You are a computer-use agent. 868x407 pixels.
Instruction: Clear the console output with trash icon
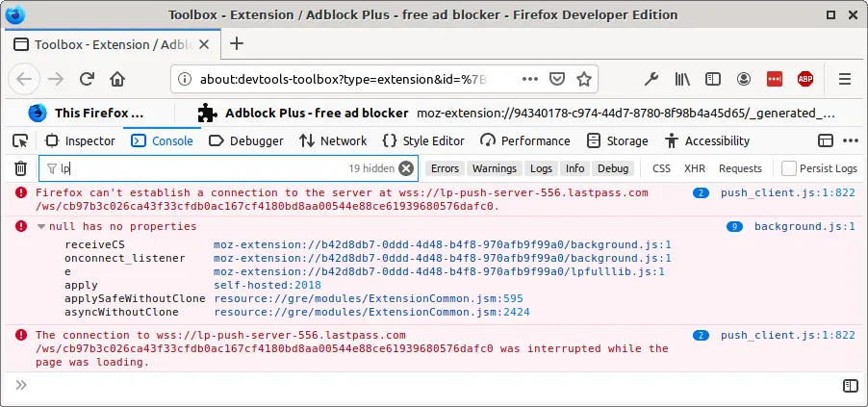point(20,168)
